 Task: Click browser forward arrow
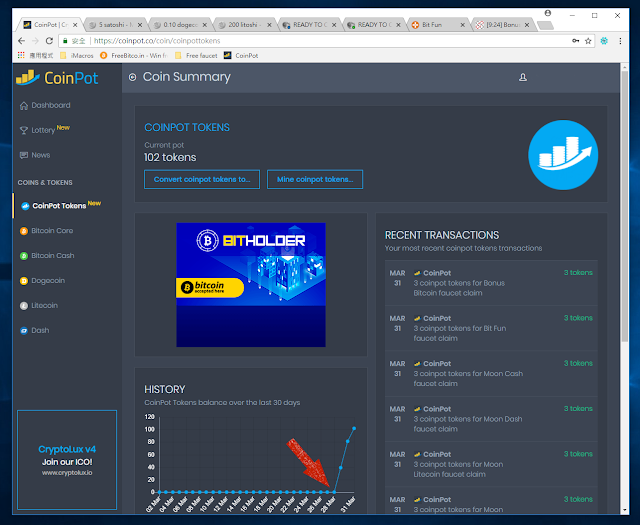tap(35, 41)
